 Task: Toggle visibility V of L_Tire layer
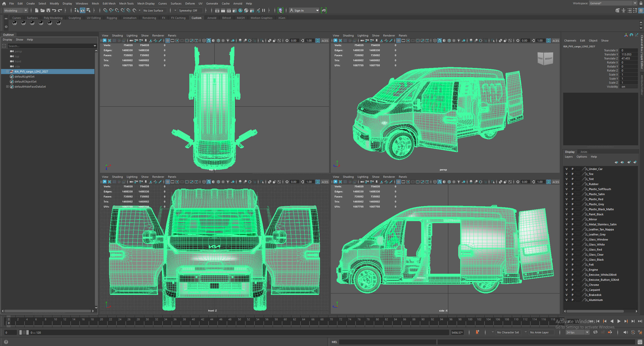566,174
